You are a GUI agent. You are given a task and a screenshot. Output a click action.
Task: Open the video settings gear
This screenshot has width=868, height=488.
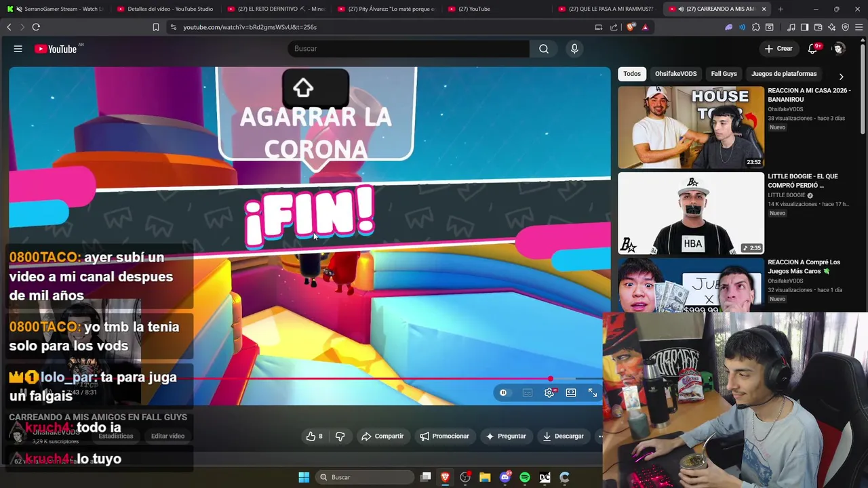pos(549,392)
